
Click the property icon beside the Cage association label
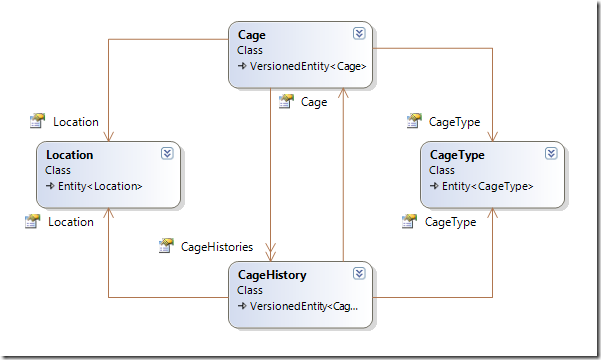(x=286, y=101)
